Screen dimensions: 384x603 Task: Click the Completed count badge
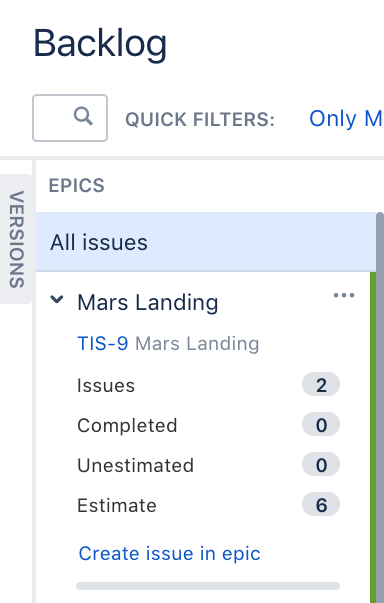[x=321, y=425]
